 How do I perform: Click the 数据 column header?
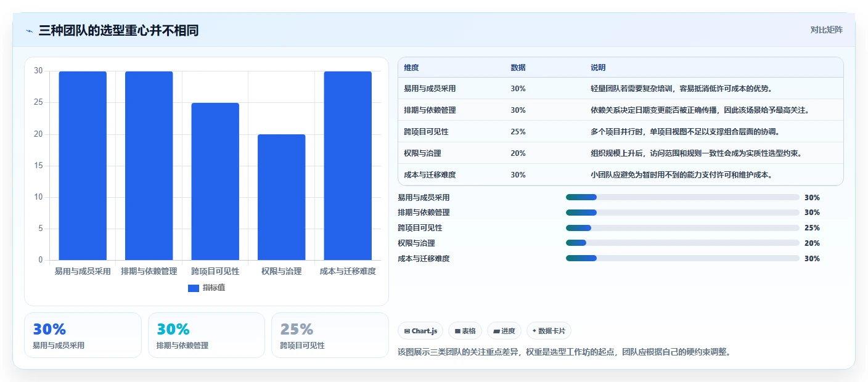518,68
